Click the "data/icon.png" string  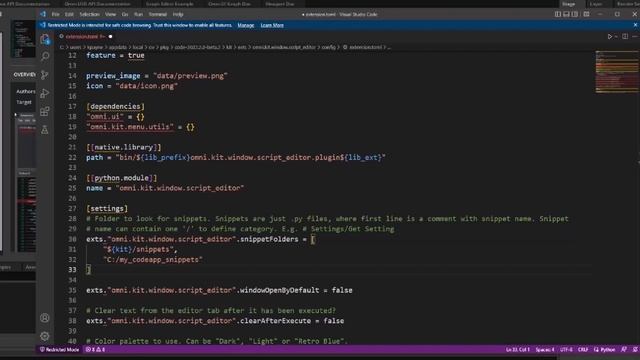tap(147, 86)
